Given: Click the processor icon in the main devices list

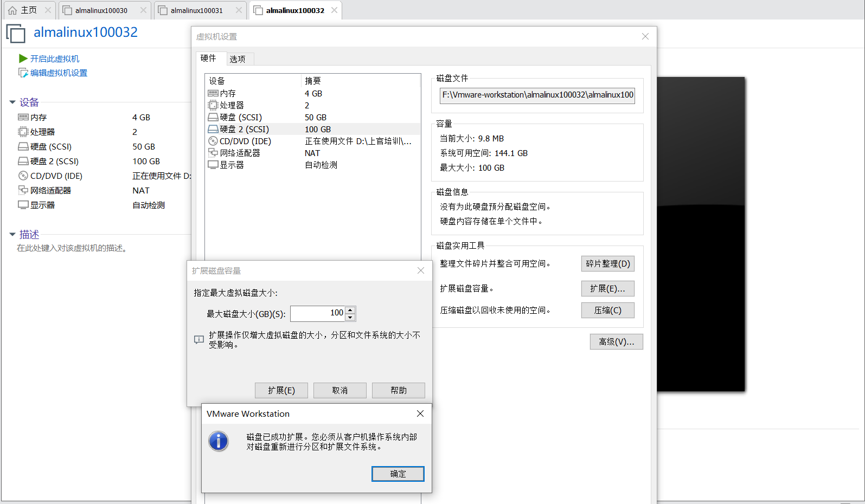Looking at the screenshot, I should 23,132.
